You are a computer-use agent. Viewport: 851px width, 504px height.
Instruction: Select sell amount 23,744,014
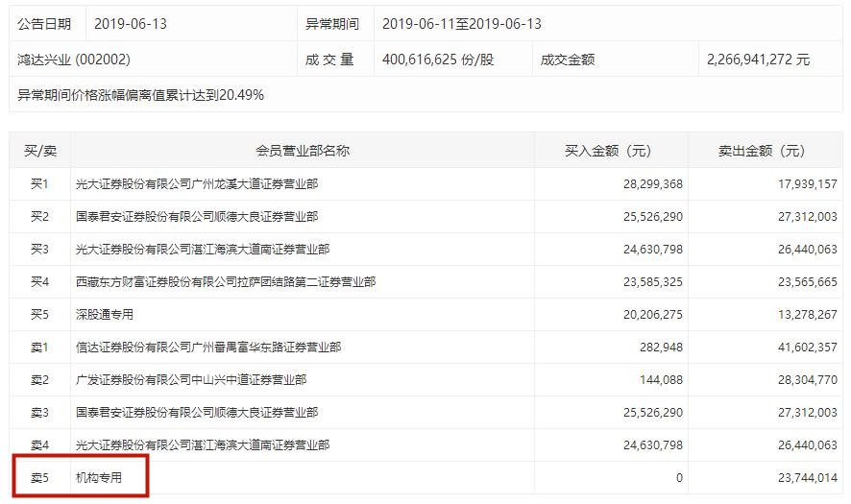coord(808,477)
